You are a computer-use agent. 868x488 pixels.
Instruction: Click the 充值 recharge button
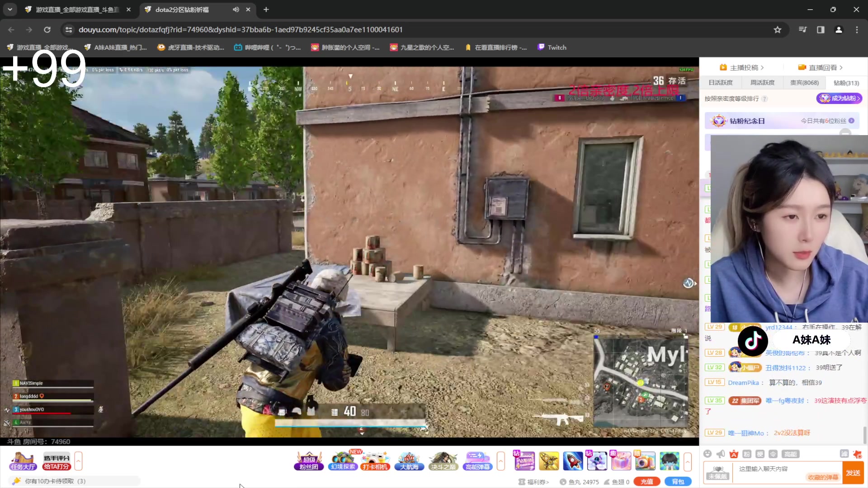tap(647, 482)
